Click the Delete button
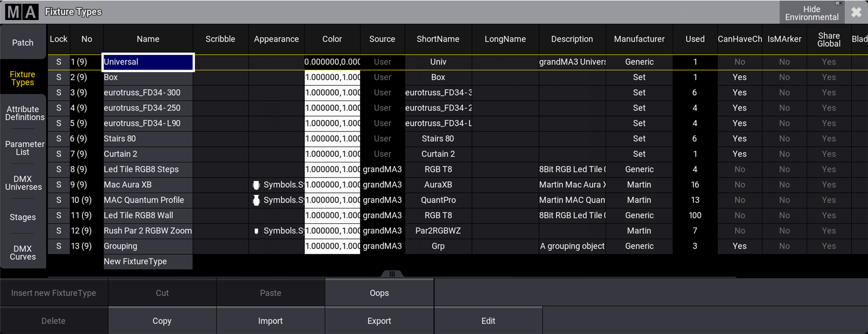The width and height of the screenshot is (868, 334). tap(54, 321)
